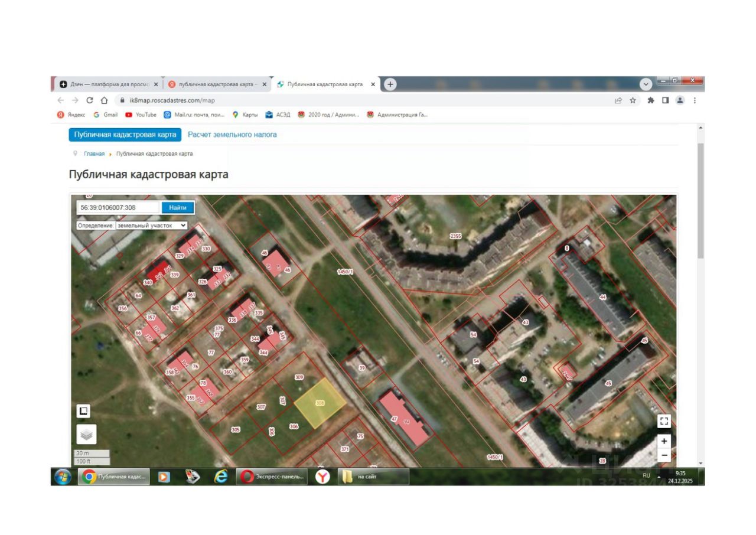
Task: Toggle the browser side panel
Action: point(665,100)
